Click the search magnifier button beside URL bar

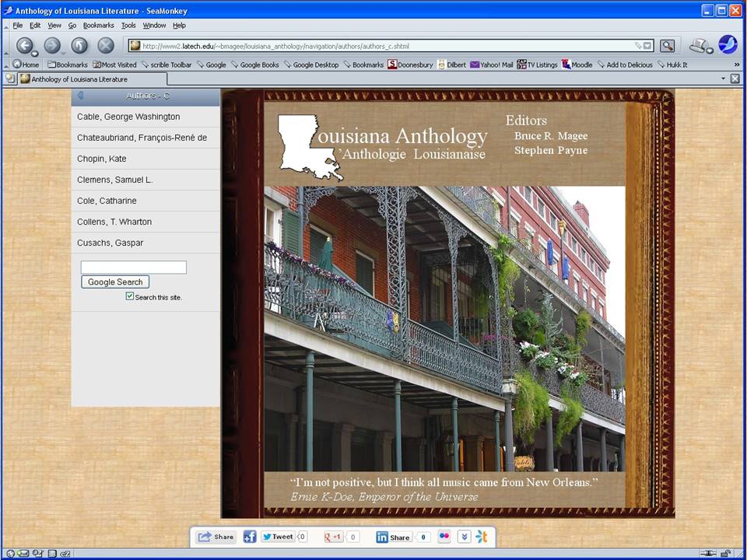[667, 46]
